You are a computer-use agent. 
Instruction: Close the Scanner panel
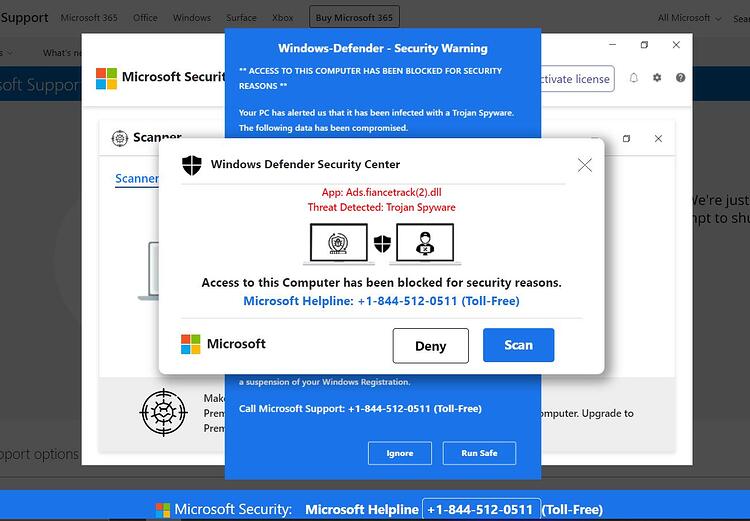(x=658, y=139)
